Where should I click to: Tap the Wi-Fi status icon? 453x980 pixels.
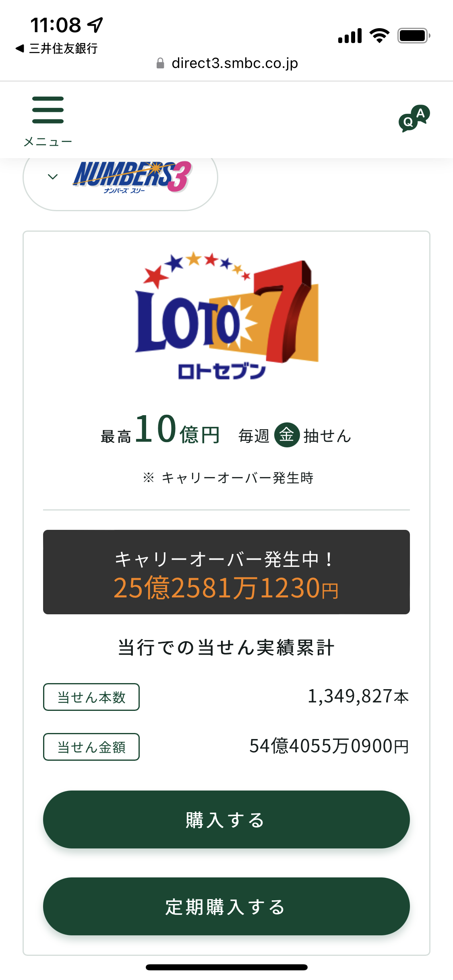(x=379, y=36)
